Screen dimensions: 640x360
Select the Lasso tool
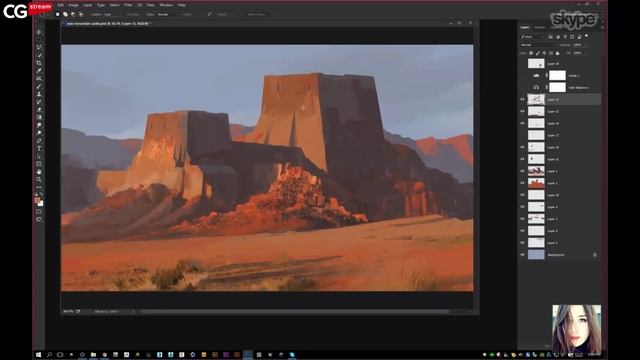(39, 47)
